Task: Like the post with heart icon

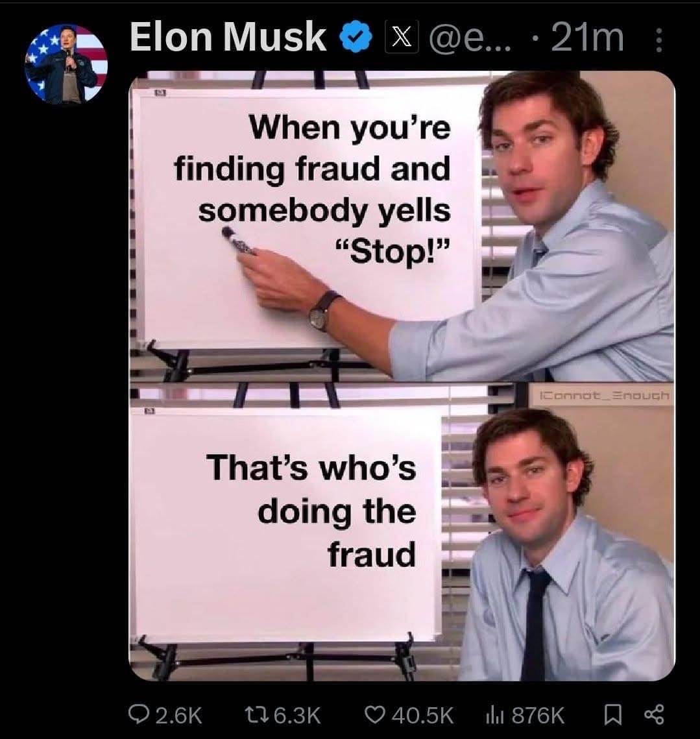Action: [376, 715]
